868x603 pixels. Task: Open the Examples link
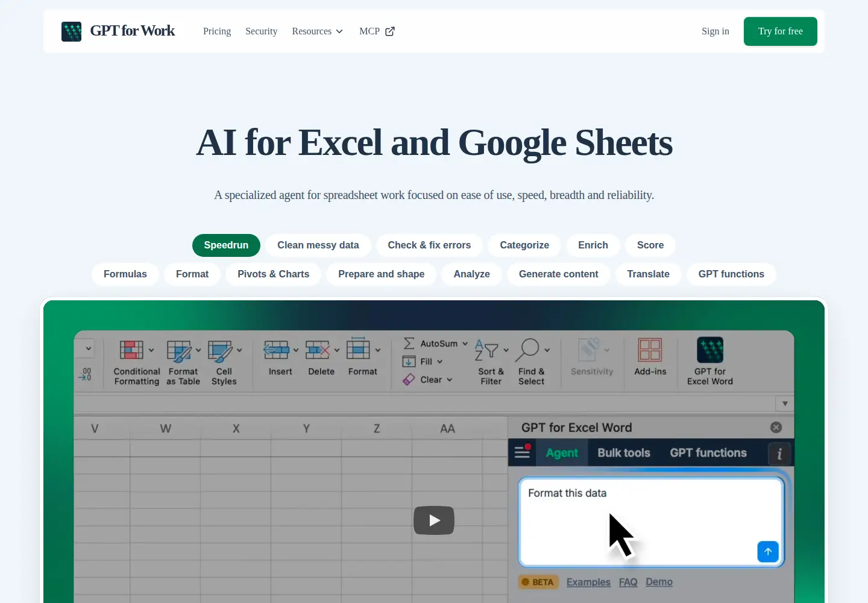[588, 582]
